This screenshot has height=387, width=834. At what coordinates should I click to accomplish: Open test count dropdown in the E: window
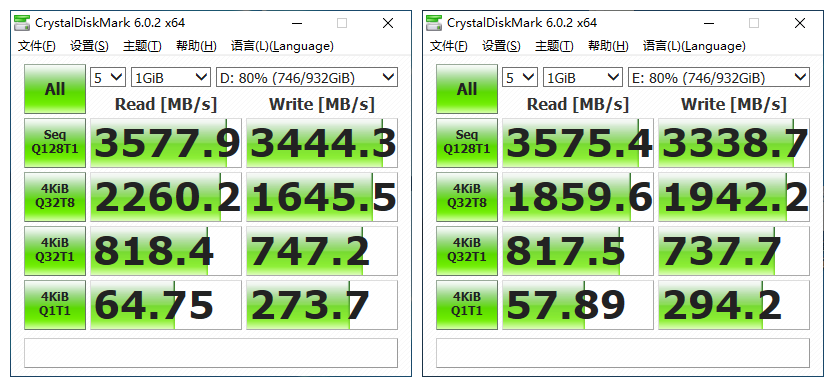point(520,78)
